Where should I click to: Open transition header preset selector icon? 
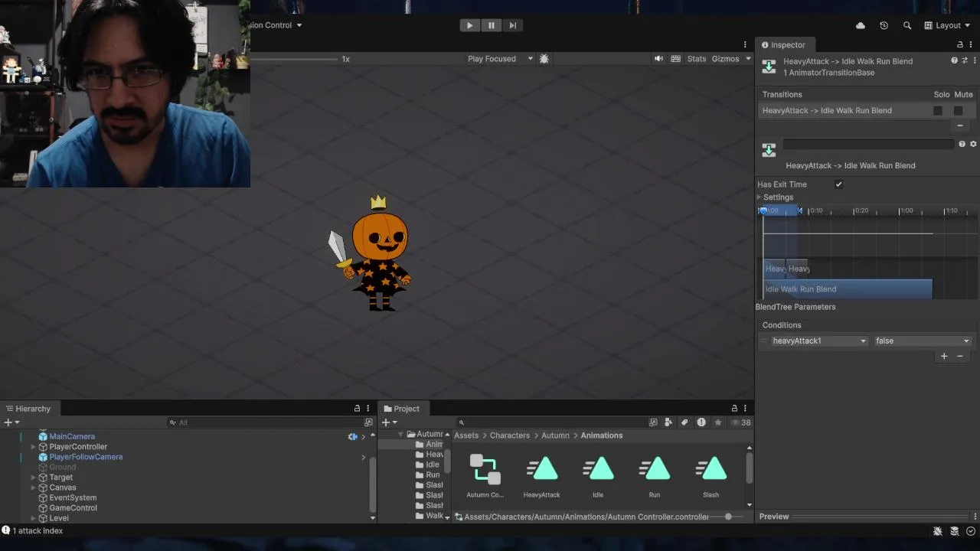coord(965,60)
